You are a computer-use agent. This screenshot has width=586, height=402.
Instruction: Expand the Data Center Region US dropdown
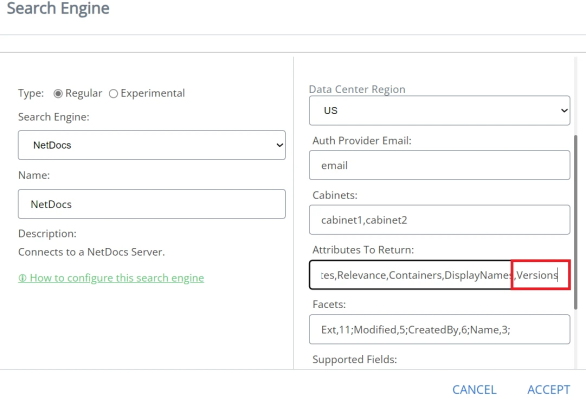[440, 111]
